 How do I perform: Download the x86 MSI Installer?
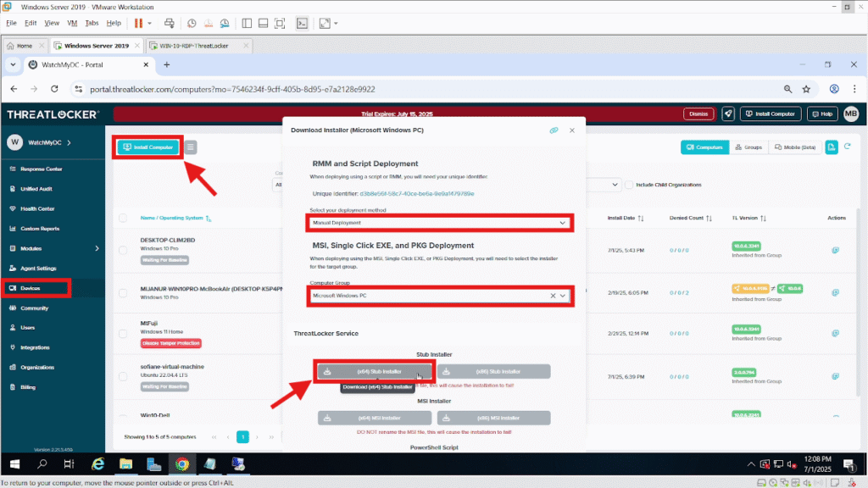[x=494, y=418]
